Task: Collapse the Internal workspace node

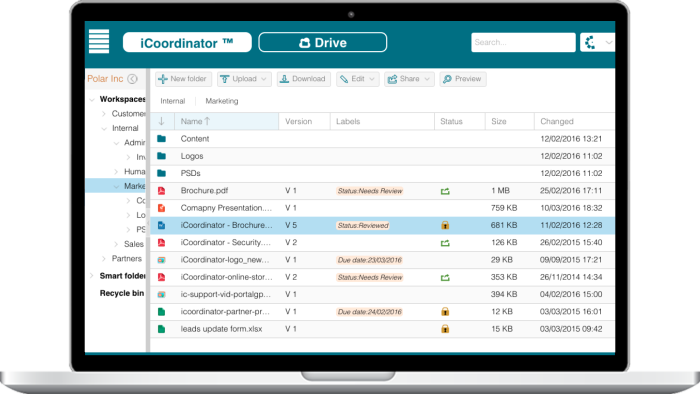Action: (104, 129)
